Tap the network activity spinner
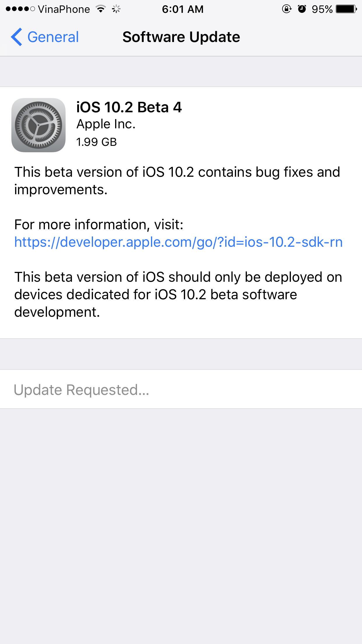This screenshot has height=644, width=362. (x=116, y=9)
